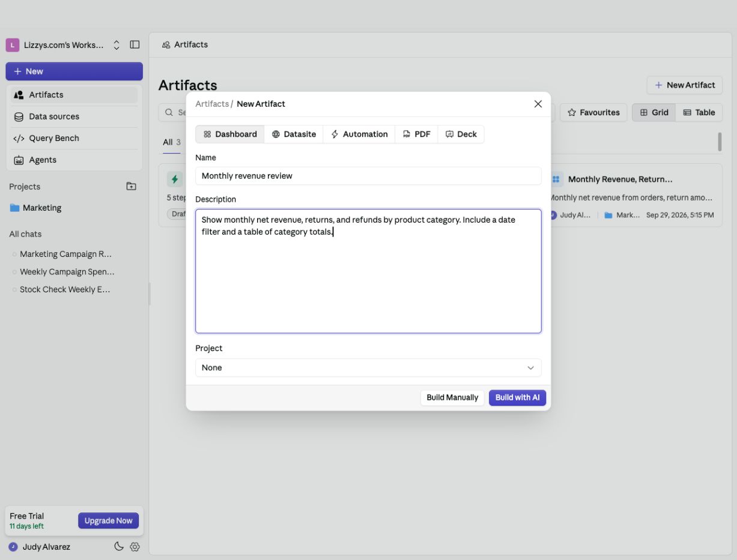Click the Name input field
Viewport: 737px width, 560px height.
tap(368, 176)
